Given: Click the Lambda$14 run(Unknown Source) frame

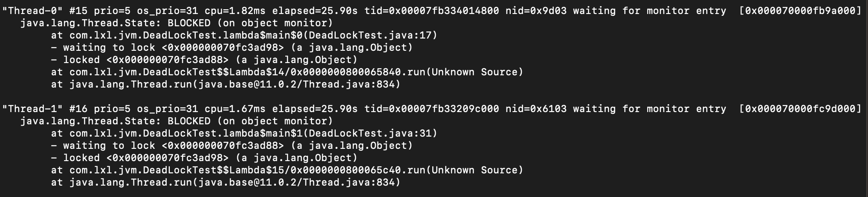Looking at the screenshot, I should point(287,72).
